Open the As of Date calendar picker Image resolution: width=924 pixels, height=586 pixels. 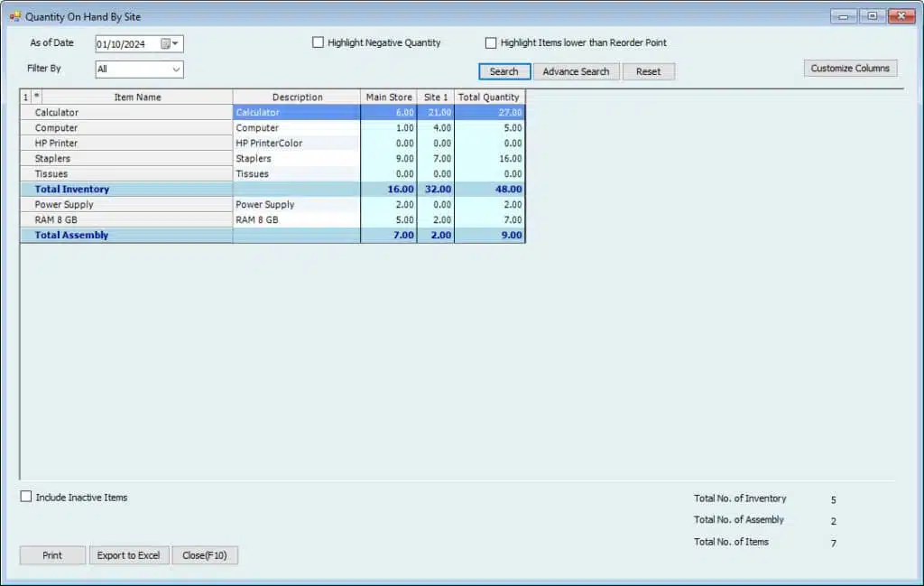[166, 43]
